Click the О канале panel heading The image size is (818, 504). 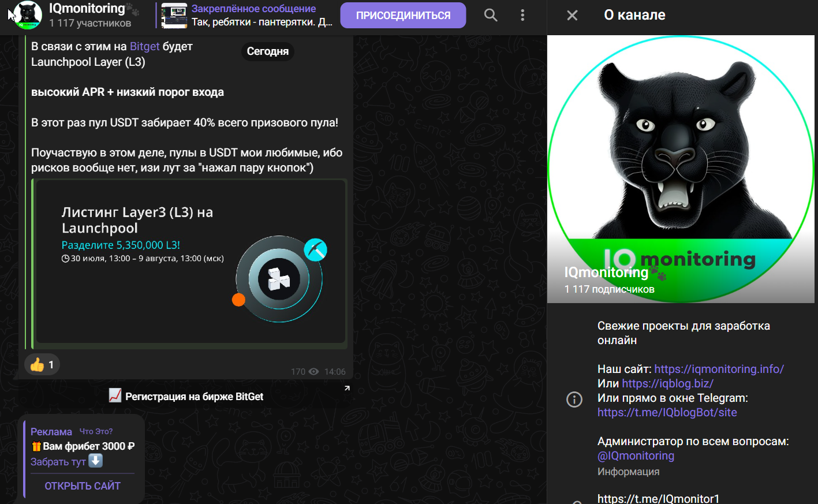pos(634,15)
